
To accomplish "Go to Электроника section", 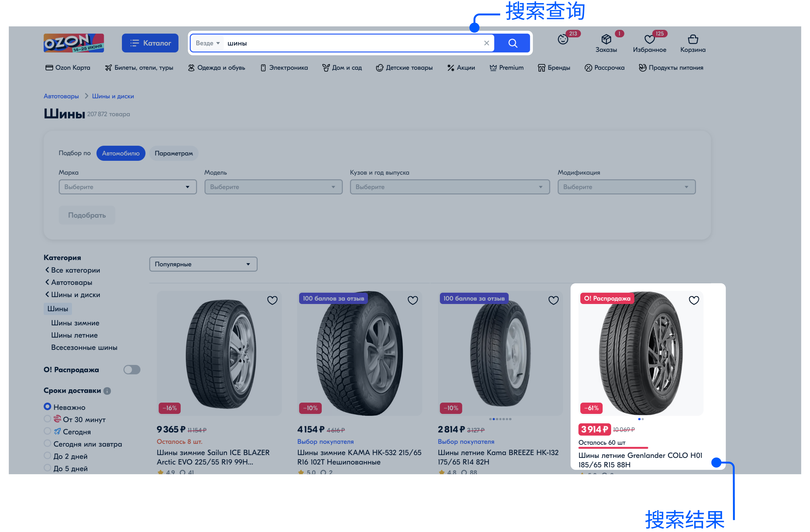I will [x=284, y=68].
